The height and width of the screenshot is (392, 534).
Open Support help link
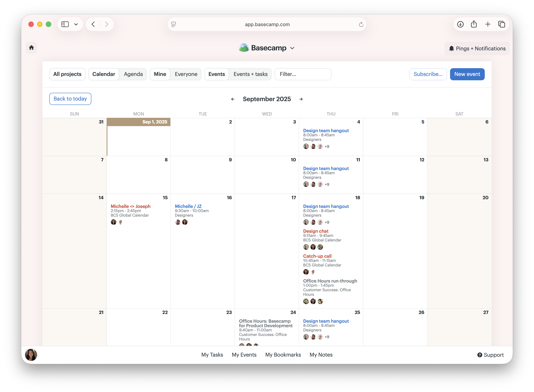(490, 355)
